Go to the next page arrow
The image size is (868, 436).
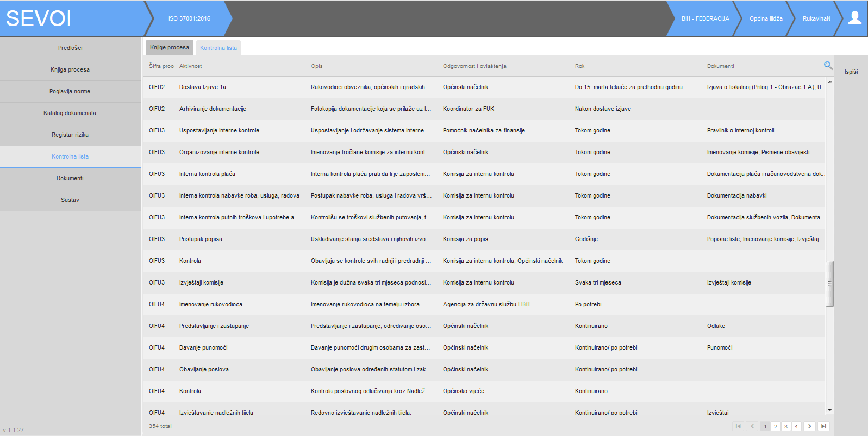809,426
